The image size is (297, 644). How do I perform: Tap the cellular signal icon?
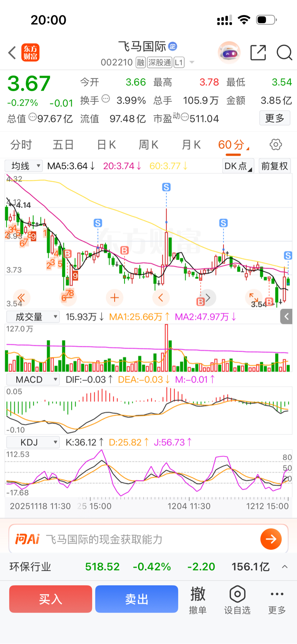(x=224, y=20)
